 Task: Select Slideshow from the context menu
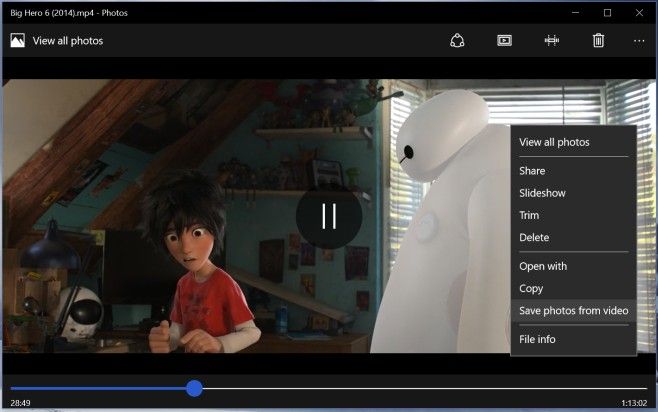(542, 193)
